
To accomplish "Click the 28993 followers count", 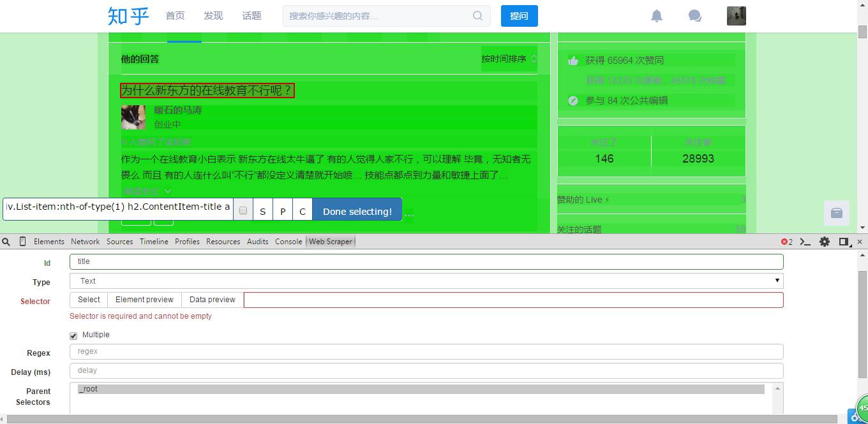I will (698, 159).
